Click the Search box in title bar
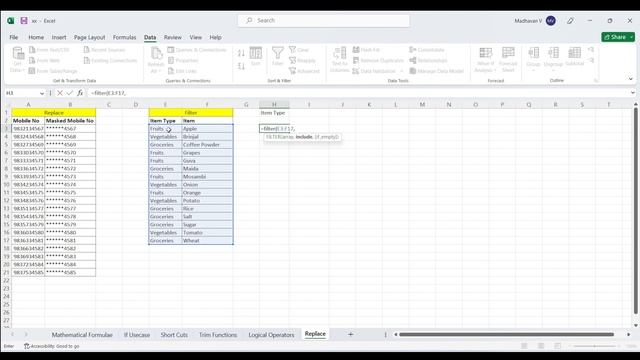640x360 pixels. 324,20
